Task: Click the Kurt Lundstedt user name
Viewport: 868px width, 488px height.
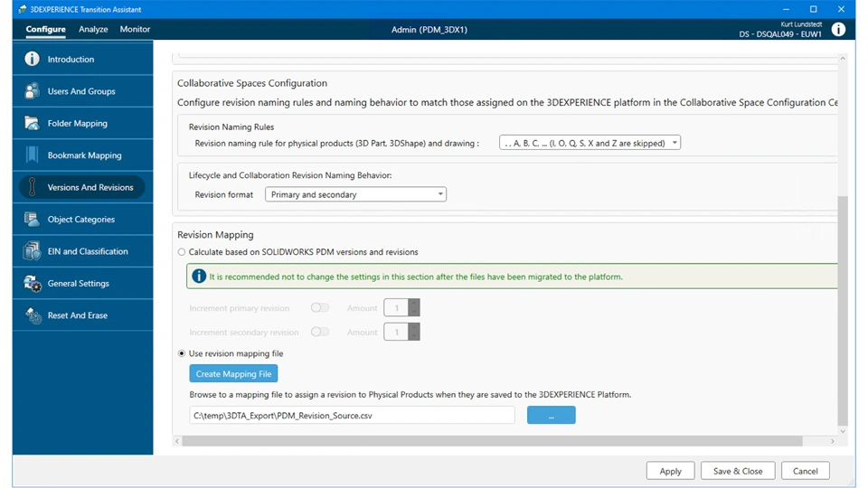Action: (801, 24)
